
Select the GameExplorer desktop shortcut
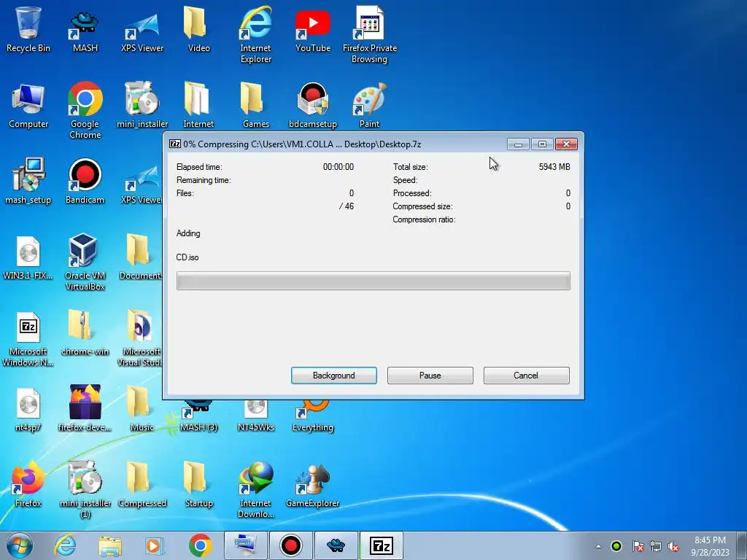(312, 484)
